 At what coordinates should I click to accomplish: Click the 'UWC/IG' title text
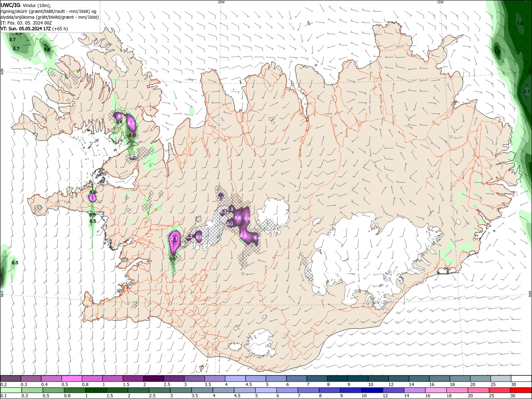pos(10,5)
